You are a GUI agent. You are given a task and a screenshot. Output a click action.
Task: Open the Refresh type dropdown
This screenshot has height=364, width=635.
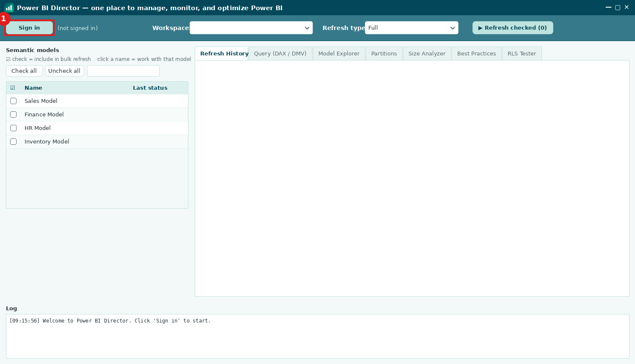point(411,28)
